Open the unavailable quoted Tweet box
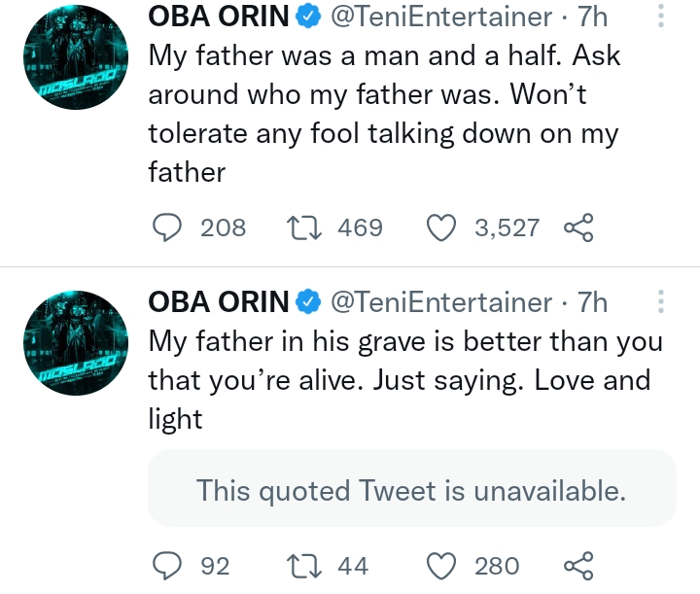This screenshot has height=594, width=700. pyautogui.click(x=411, y=490)
